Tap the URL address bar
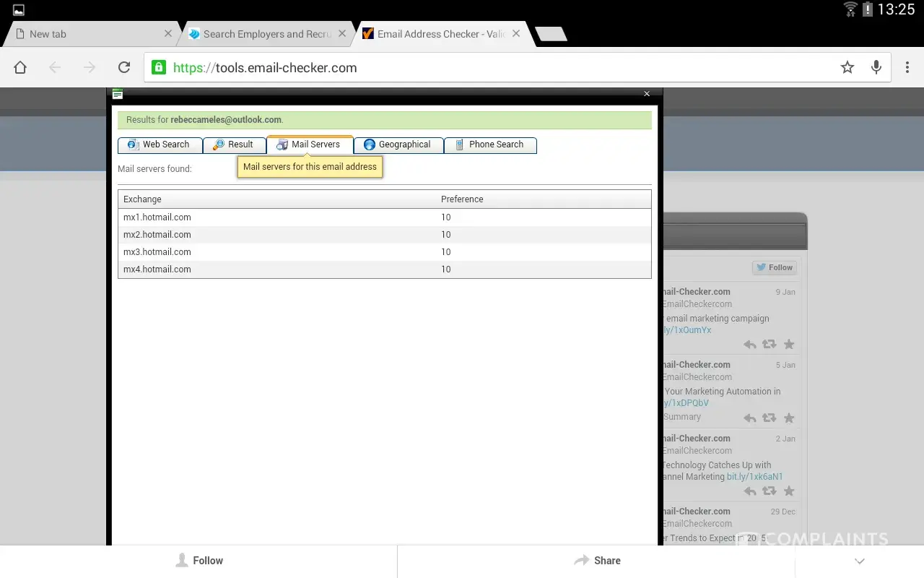Screen dimensions: 924x578 (491, 67)
